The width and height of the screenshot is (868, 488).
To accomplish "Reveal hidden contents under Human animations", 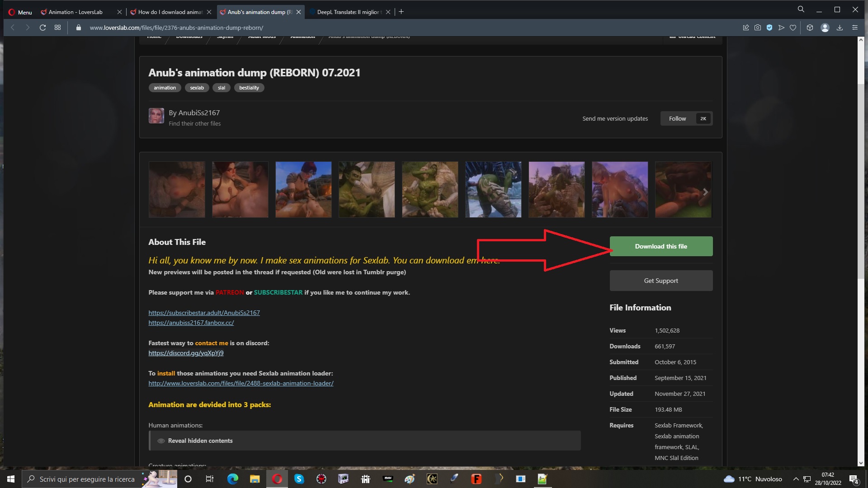I will pyautogui.click(x=200, y=440).
